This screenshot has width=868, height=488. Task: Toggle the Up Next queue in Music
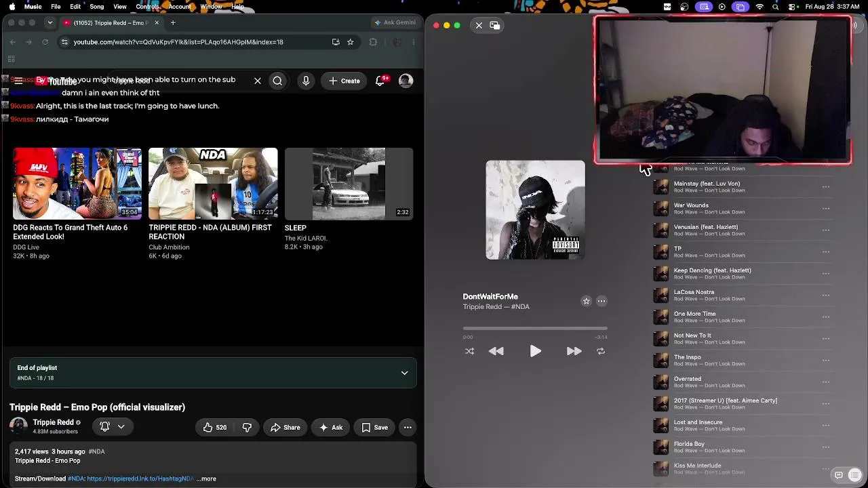tap(855, 475)
